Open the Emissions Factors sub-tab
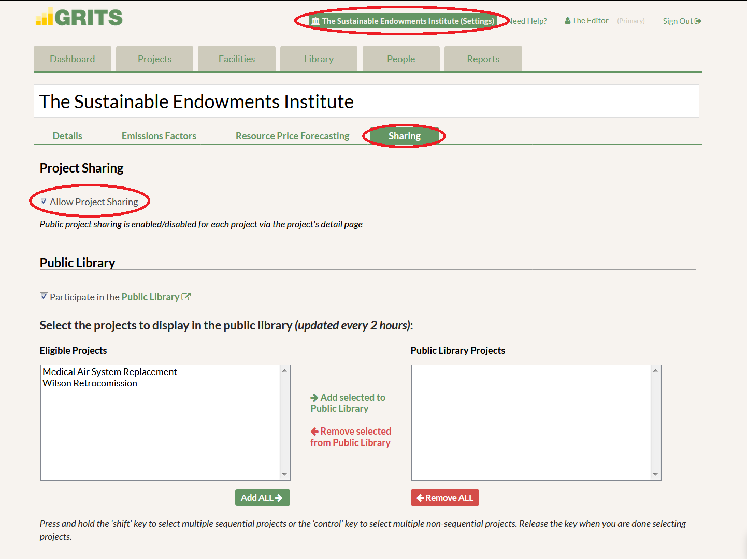747x560 pixels. point(159,136)
